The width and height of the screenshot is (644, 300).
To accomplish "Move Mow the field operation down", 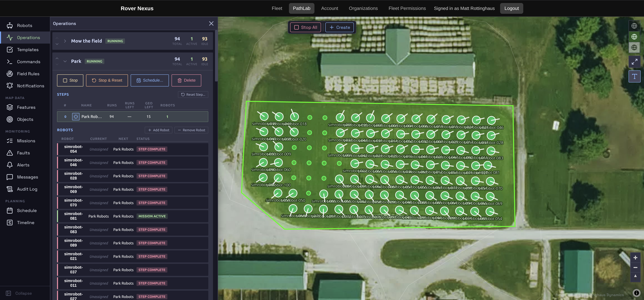I will point(57,44).
